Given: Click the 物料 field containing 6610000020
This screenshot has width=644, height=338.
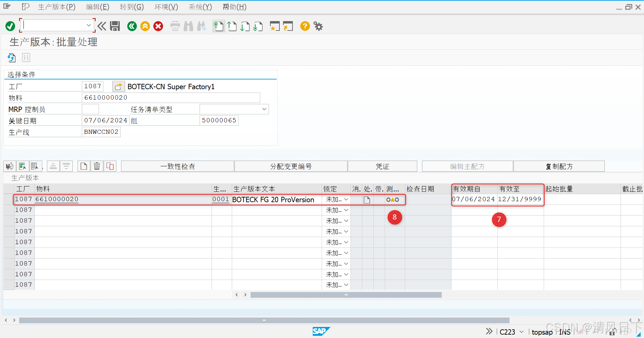Looking at the screenshot, I should pos(171,98).
